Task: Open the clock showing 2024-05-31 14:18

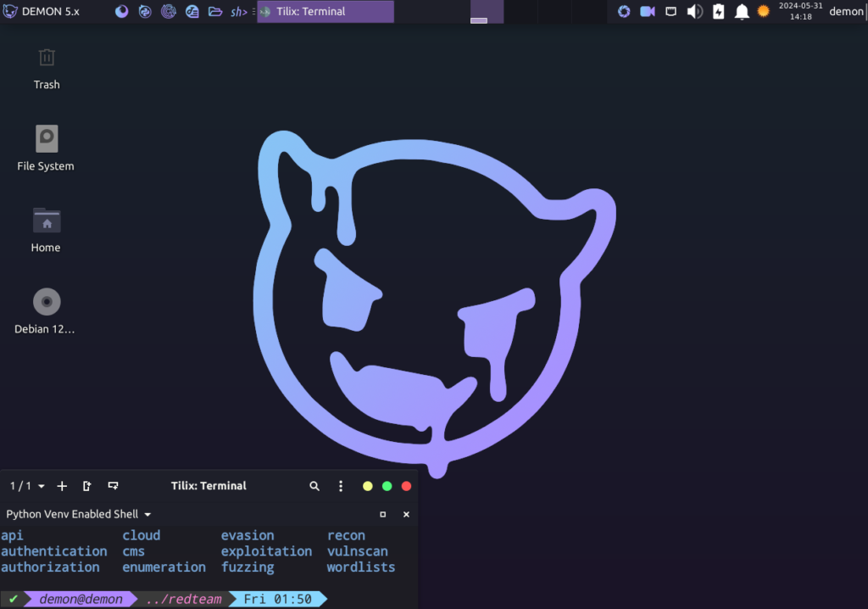Action: (x=800, y=11)
